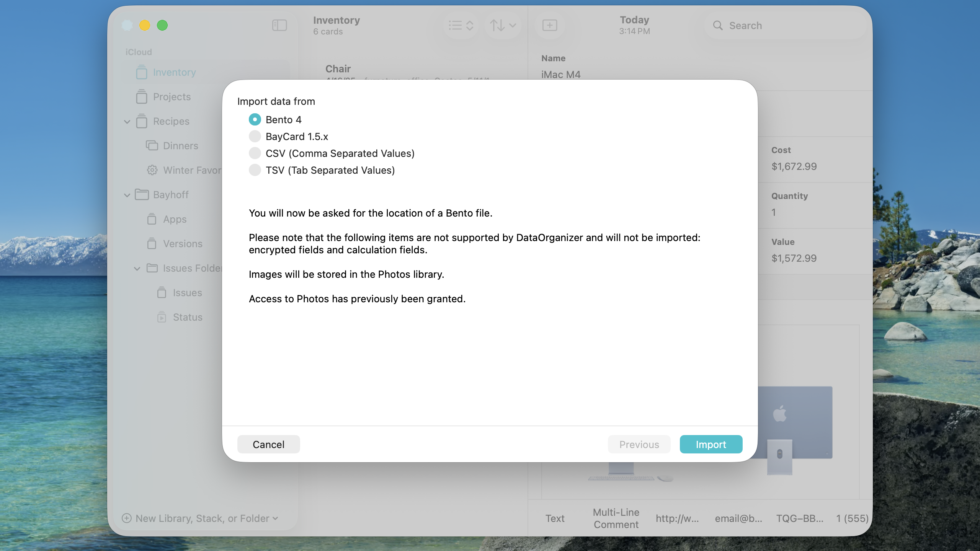Choose TSV (Tab Separated Values) option
The width and height of the screenshot is (980, 551).
[255, 170]
